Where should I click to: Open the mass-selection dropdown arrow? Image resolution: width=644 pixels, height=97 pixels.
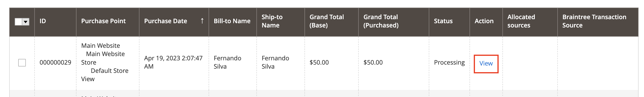(26, 22)
